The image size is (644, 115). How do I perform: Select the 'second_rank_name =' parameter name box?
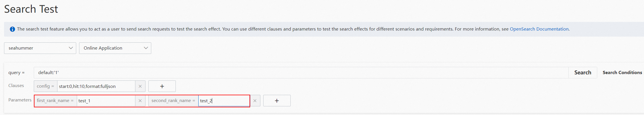pyautogui.click(x=173, y=101)
